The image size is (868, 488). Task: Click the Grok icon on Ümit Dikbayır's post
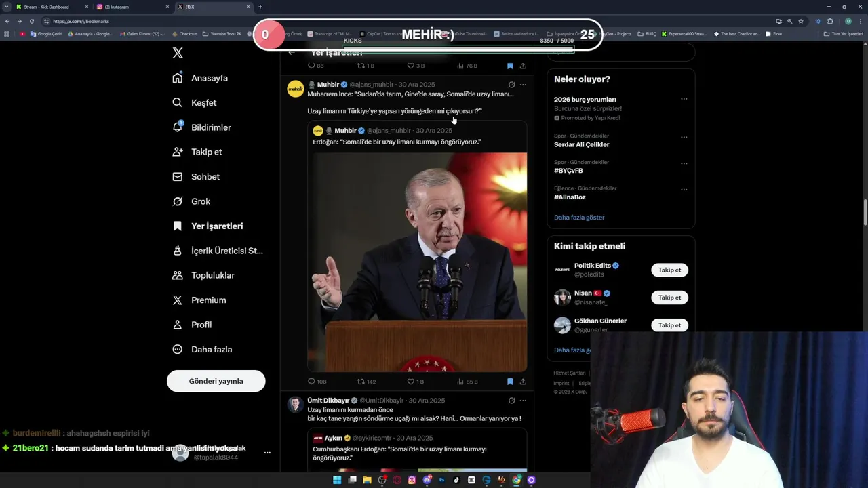tap(511, 401)
